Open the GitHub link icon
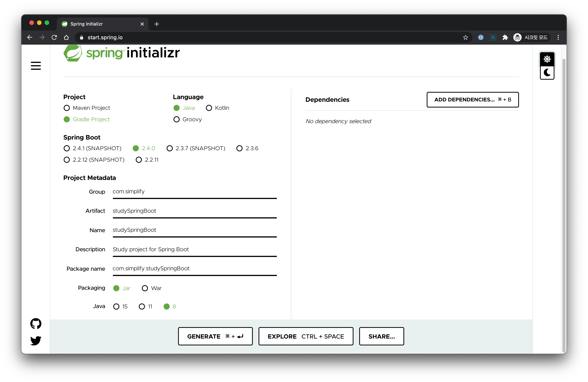This screenshot has height=382, width=588. (x=36, y=323)
